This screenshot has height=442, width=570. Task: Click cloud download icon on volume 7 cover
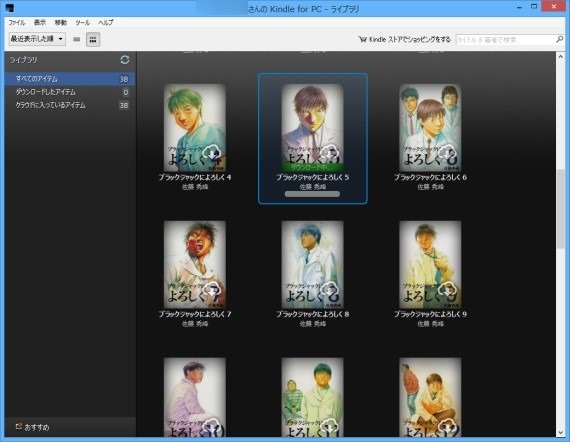point(212,289)
